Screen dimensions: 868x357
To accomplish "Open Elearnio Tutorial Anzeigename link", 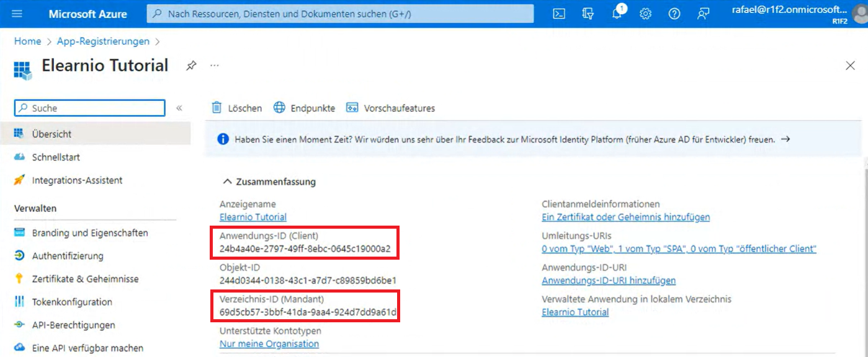I will coord(253,217).
